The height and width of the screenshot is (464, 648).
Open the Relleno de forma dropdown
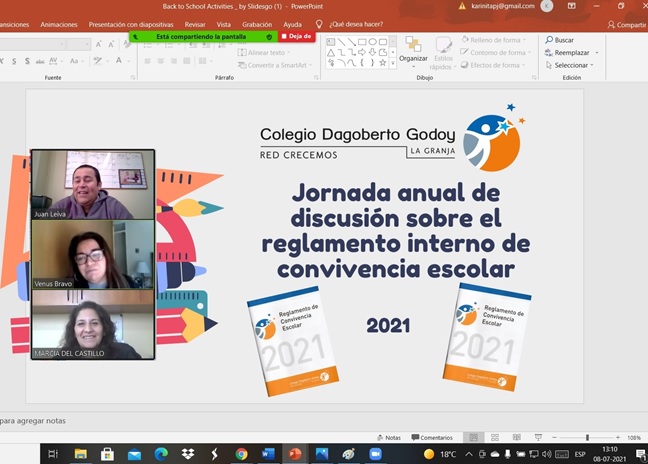click(494, 40)
